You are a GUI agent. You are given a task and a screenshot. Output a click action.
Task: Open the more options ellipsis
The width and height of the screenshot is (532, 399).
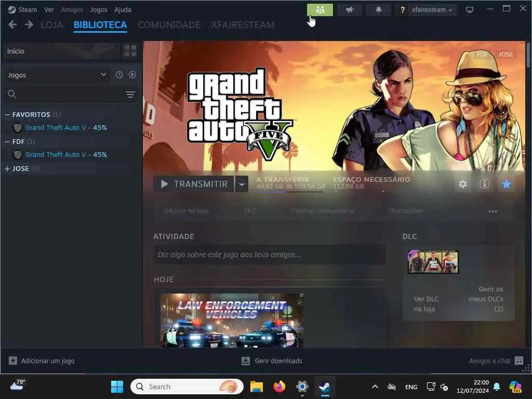point(493,211)
